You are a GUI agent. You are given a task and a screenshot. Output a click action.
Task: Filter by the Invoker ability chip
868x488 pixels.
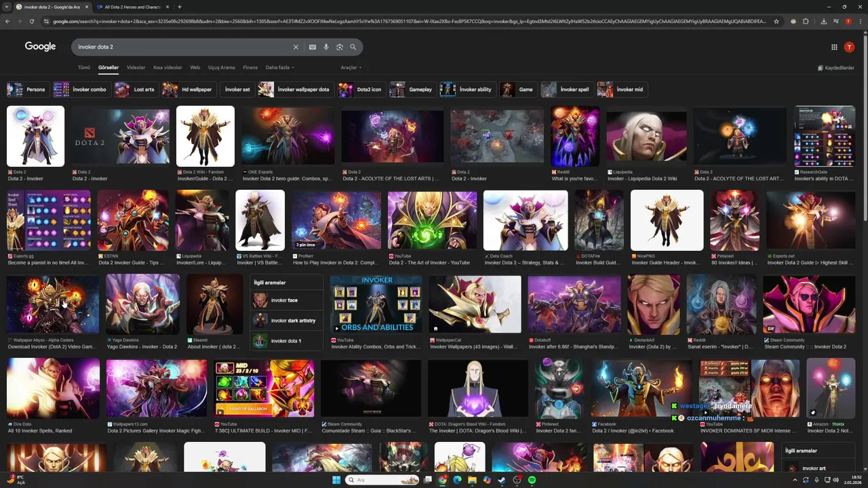[x=467, y=89]
